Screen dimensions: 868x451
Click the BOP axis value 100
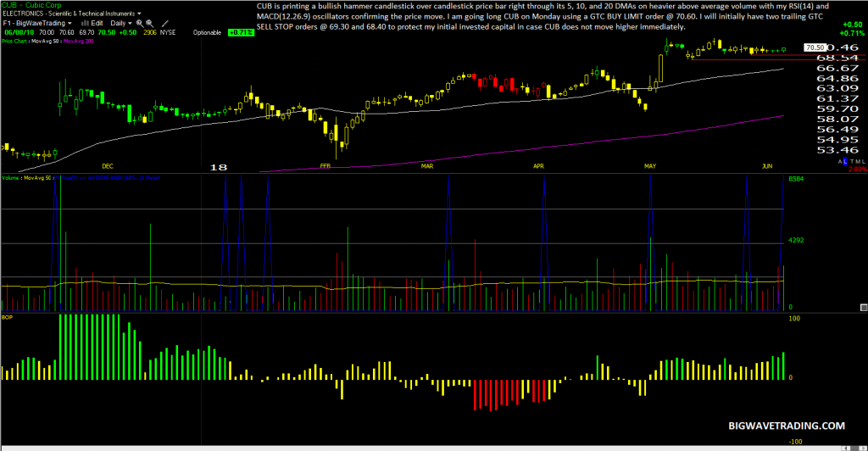coord(794,319)
